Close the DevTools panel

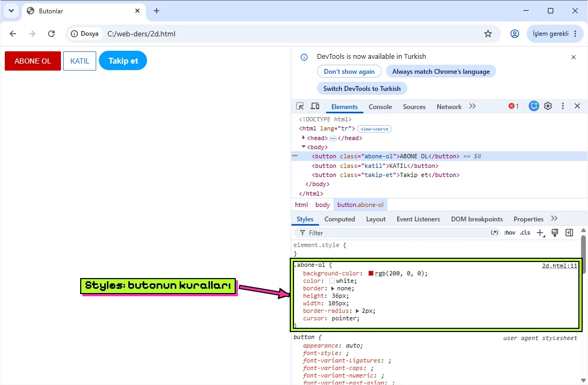(577, 106)
